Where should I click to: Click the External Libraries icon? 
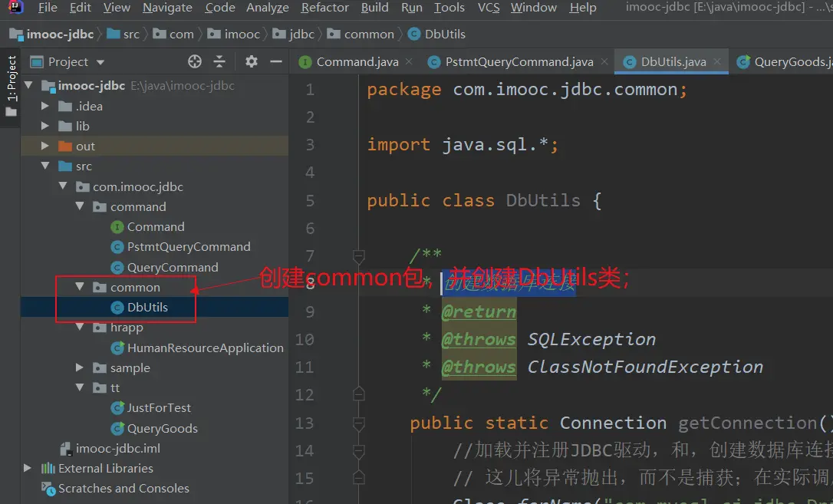[48, 469]
